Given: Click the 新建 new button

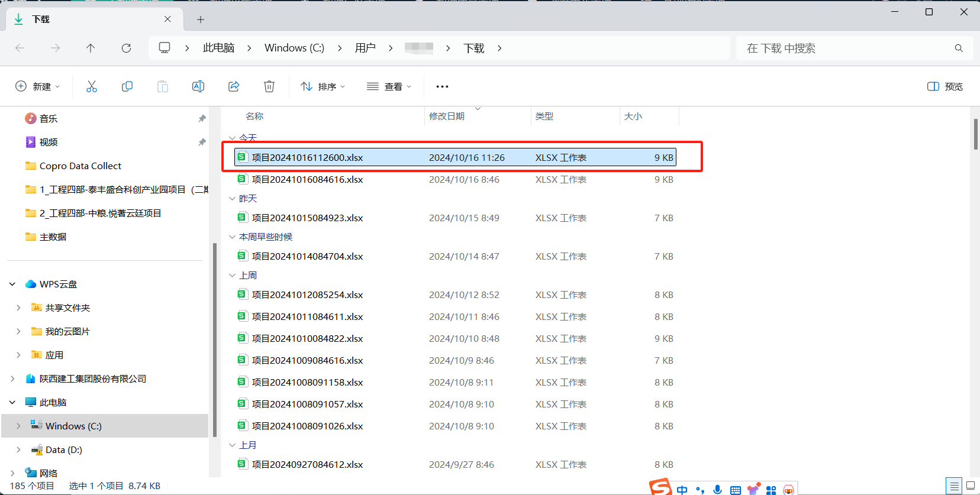Looking at the screenshot, I should pyautogui.click(x=38, y=86).
